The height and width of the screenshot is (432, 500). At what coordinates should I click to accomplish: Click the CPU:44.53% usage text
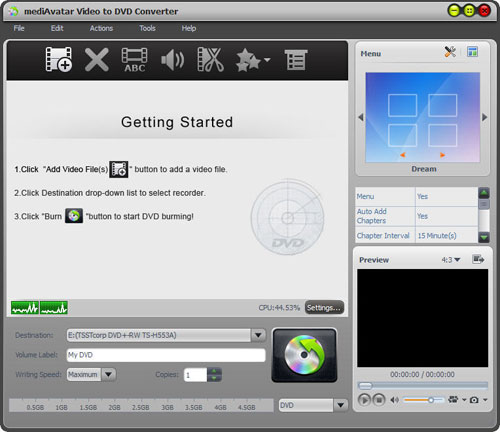point(279,308)
